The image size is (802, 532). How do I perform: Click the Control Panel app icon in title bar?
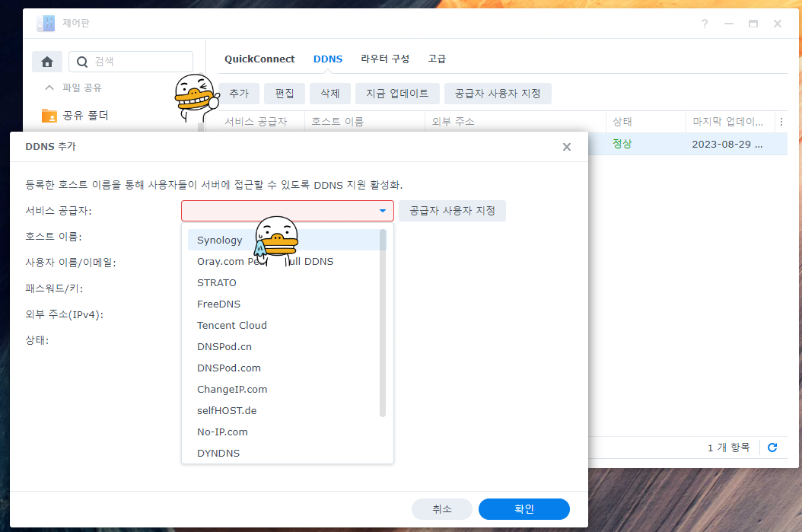coord(46,23)
